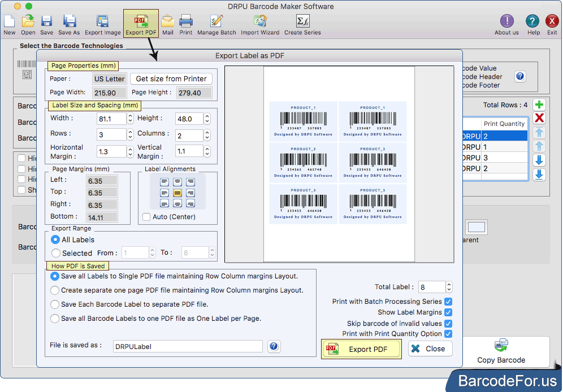This screenshot has width=563, height=392.
Task: Adjust the label Width stepper
Action: coord(131,119)
